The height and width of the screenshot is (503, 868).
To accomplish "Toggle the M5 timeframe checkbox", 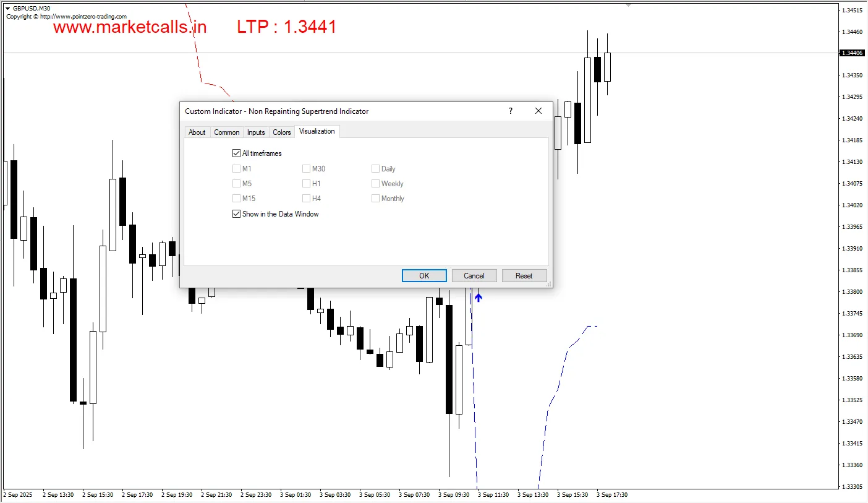I will coord(236,183).
